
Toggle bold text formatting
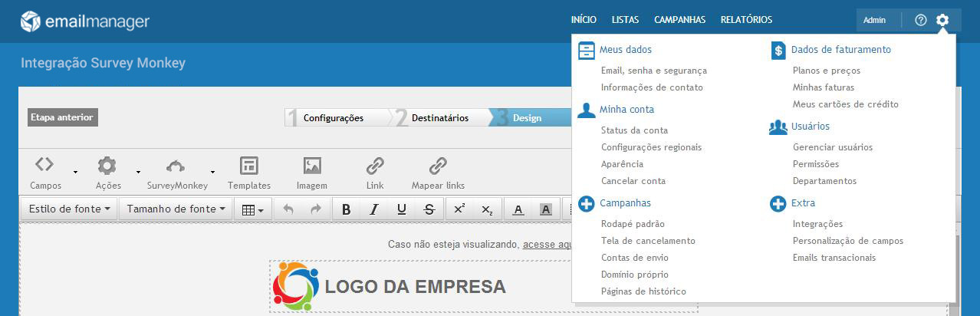coord(346,209)
